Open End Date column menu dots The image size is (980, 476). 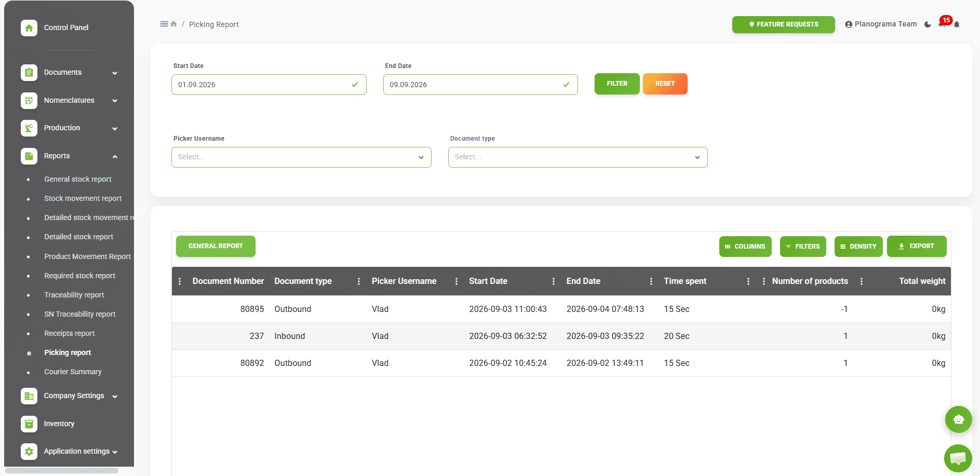651,281
